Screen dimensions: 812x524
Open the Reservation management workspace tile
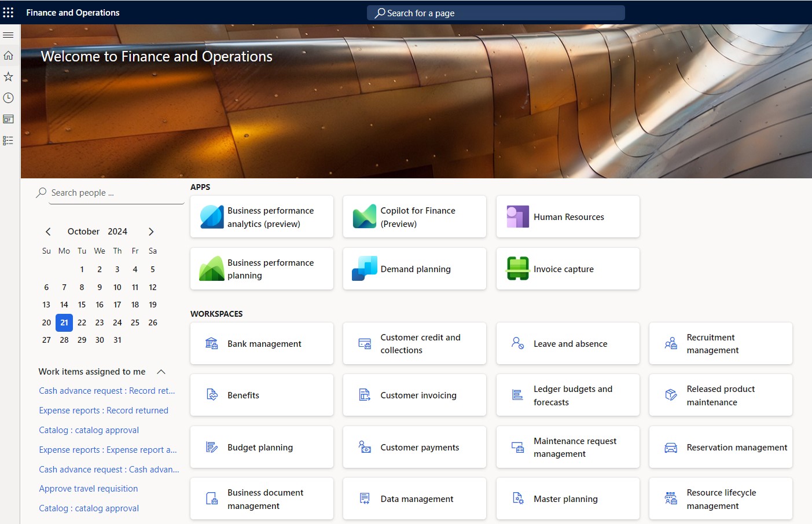coord(721,447)
